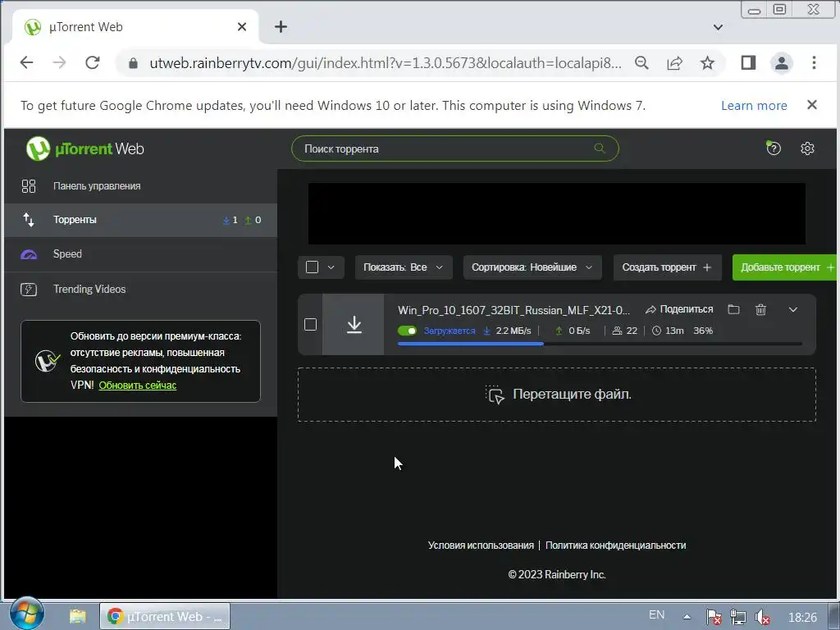Click the browser Back arrow
Screen dimensions: 840x630
26,62
